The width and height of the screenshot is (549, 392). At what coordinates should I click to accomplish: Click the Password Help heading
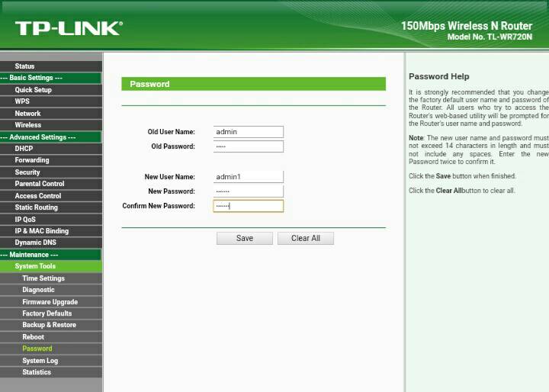coord(439,76)
